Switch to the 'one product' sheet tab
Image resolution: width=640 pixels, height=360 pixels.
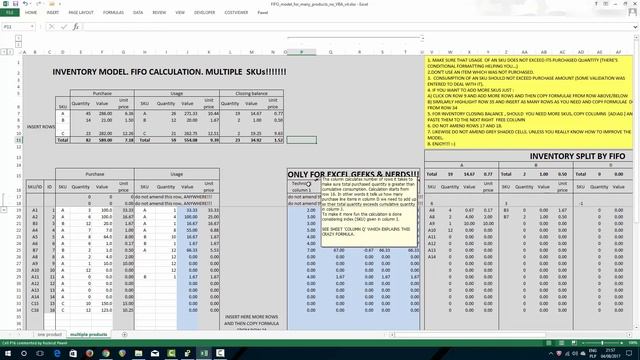[x=49, y=334]
